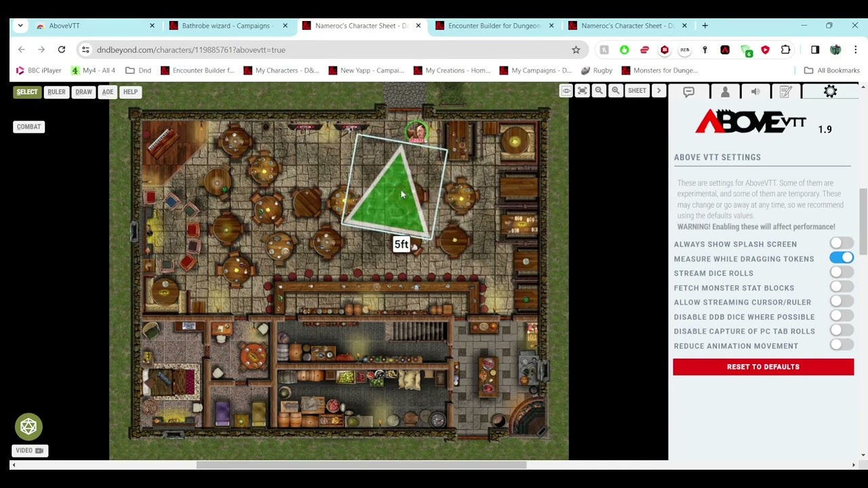Choose the DRAW tool
868x488 pixels.
click(83, 92)
